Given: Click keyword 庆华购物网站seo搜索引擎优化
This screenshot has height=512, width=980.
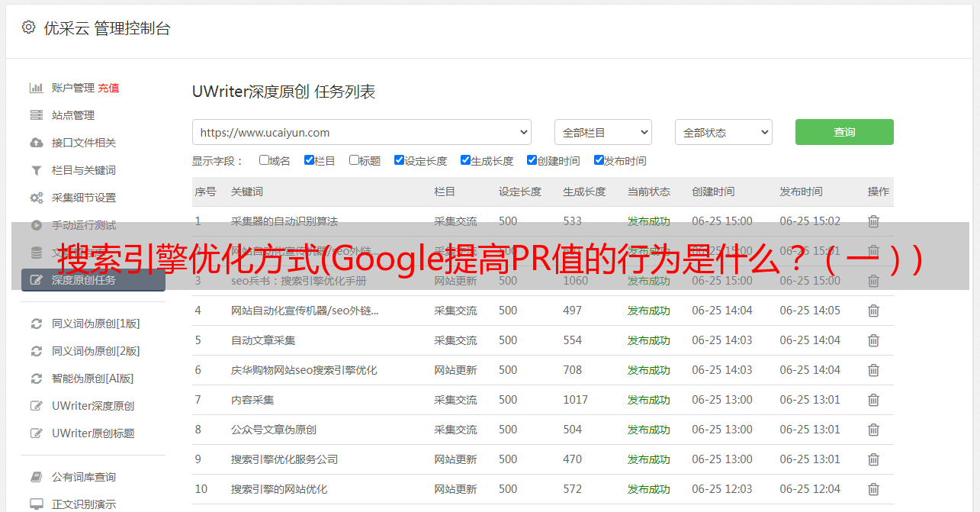Looking at the screenshot, I should [304, 370].
